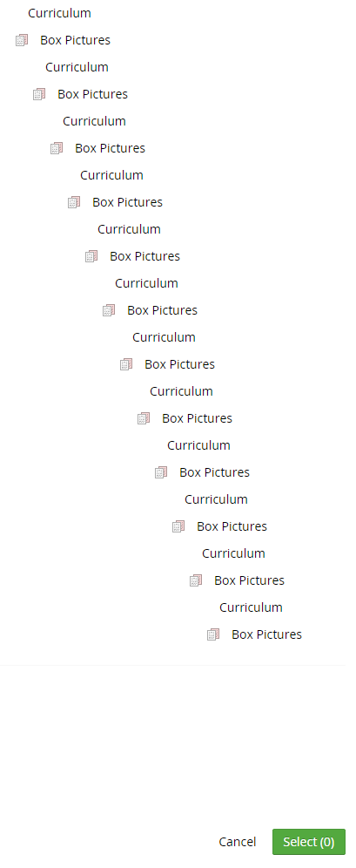Image resolution: width=356 pixels, height=868 pixels.
Task: Select the bottommost Curriculum tree entry
Action: [x=251, y=607]
